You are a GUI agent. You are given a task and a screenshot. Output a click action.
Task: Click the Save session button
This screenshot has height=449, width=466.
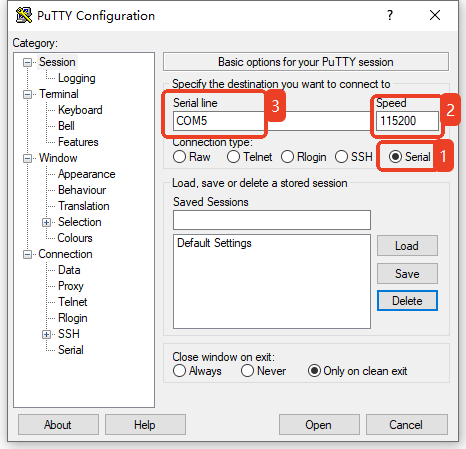(x=407, y=274)
